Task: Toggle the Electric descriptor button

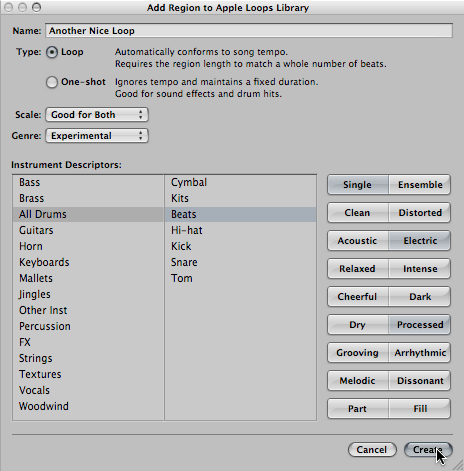Action: 420,241
